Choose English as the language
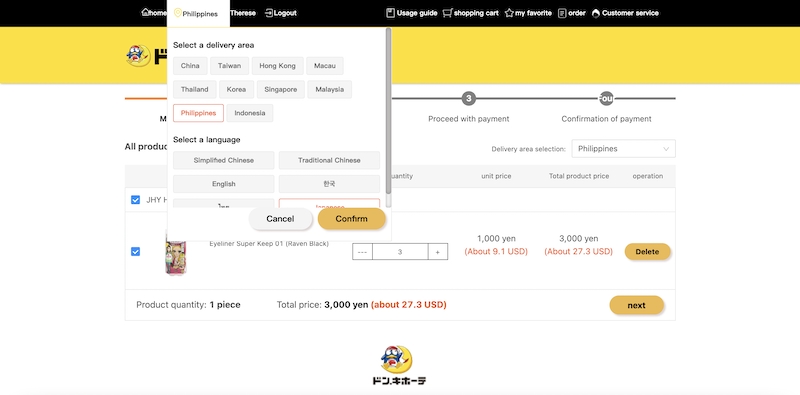This screenshot has width=800, height=395. pyautogui.click(x=223, y=184)
